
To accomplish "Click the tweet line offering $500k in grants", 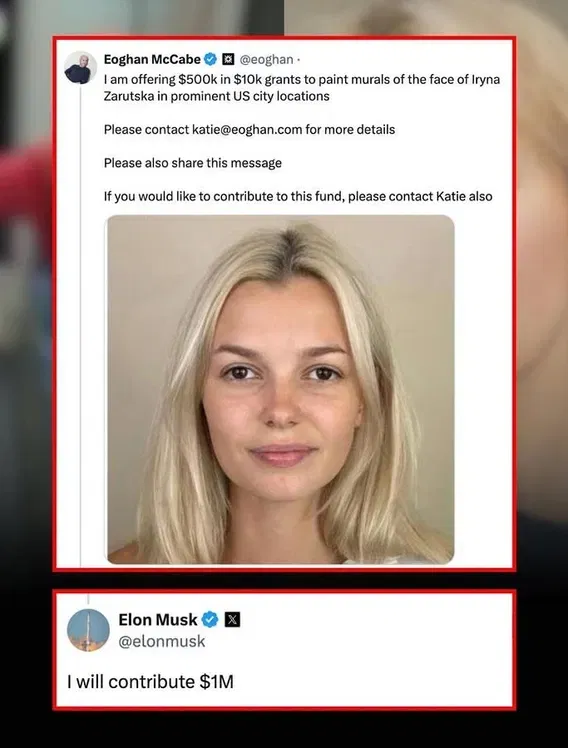I will click(x=301, y=79).
